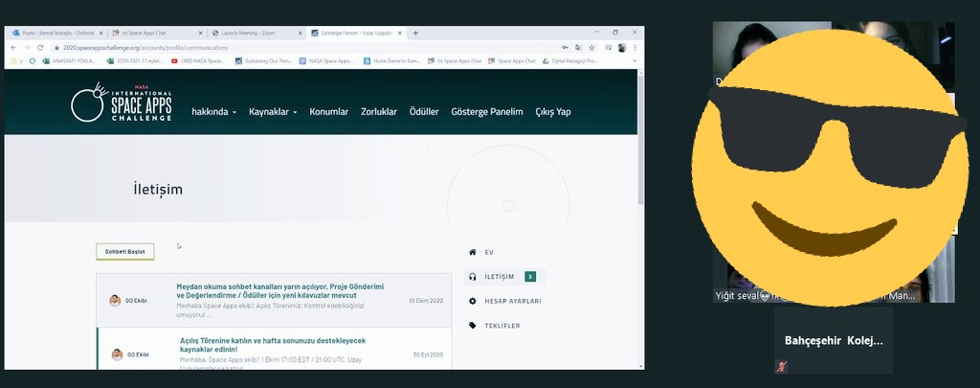Open the Sustaining Our Plan bookmark

pyautogui.click(x=264, y=61)
